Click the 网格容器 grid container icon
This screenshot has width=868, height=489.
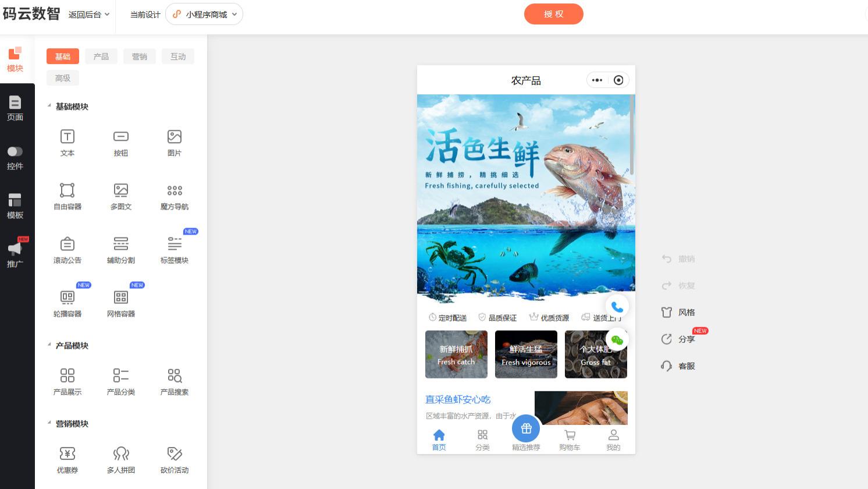coord(121,303)
